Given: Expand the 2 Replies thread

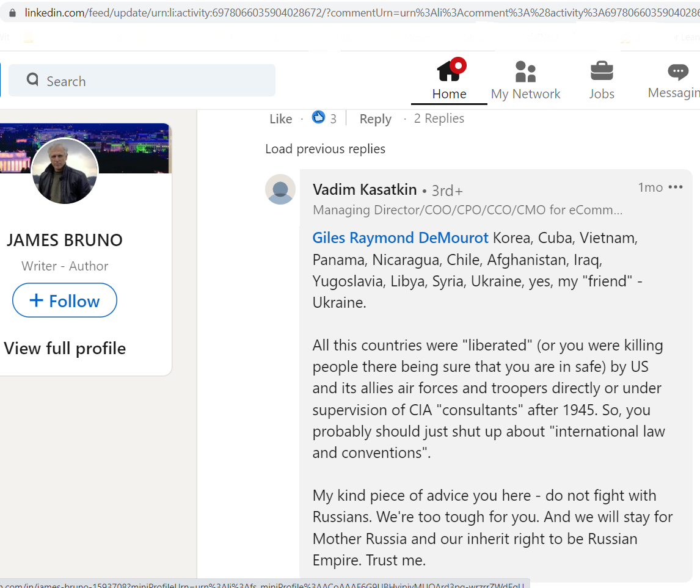Looking at the screenshot, I should click(439, 118).
